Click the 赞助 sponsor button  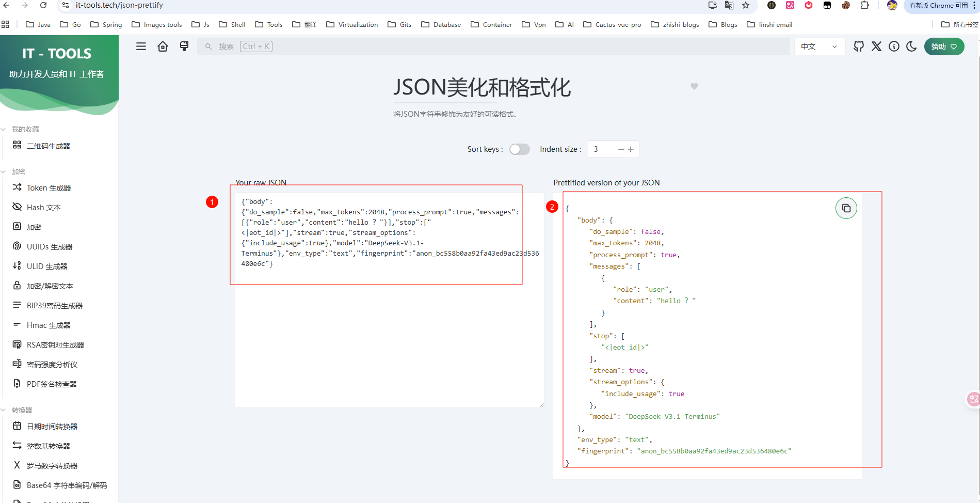point(943,46)
